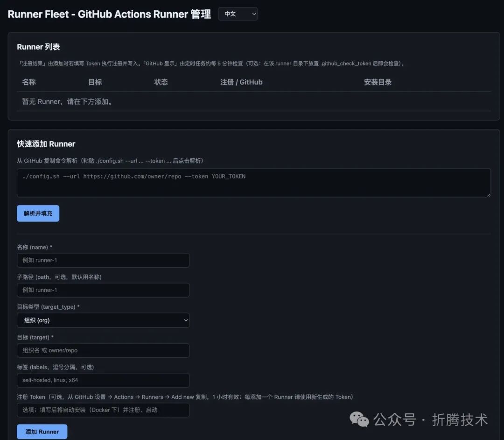
Task: Click the 注册 / GitHub column header
Action: tap(241, 82)
